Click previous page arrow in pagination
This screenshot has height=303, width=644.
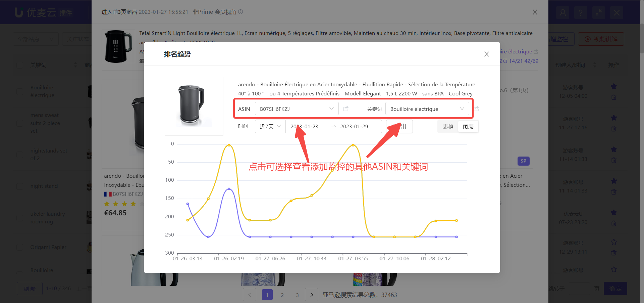coord(250,295)
